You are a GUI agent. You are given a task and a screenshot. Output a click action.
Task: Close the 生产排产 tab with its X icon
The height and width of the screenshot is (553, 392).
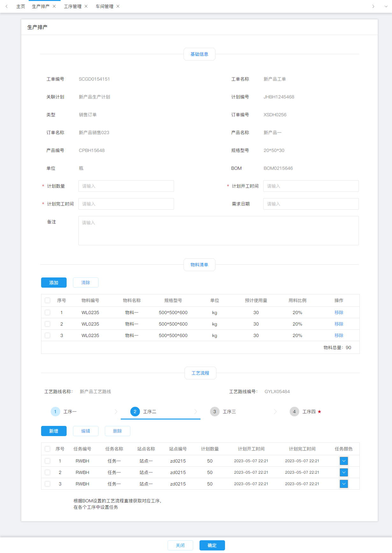point(54,6)
